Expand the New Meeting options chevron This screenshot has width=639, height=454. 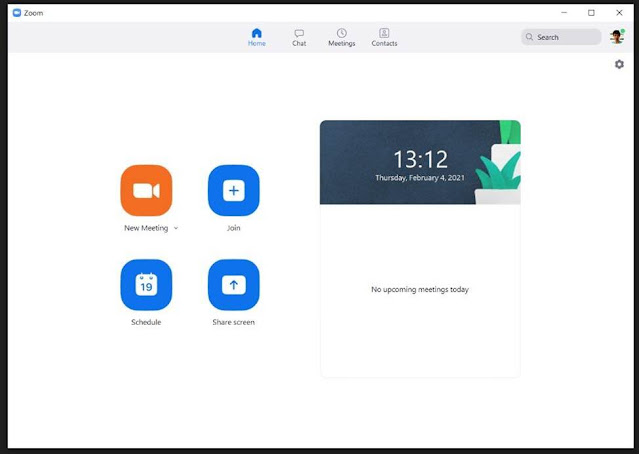pyautogui.click(x=176, y=228)
